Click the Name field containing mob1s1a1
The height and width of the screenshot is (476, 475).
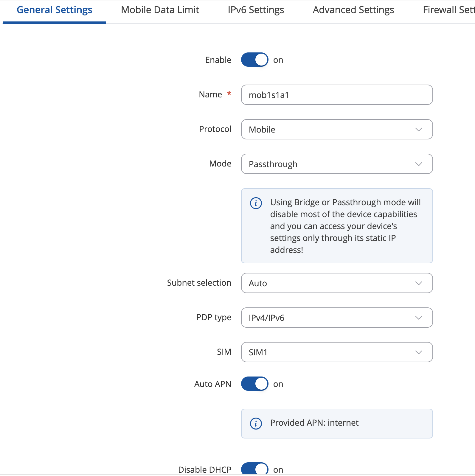point(337,95)
